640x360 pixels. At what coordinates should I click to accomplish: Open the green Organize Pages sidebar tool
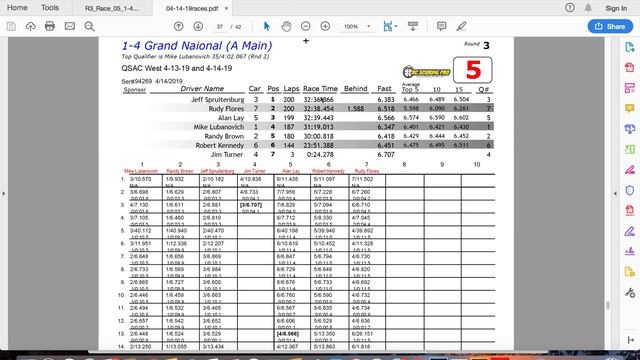tap(630, 149)
